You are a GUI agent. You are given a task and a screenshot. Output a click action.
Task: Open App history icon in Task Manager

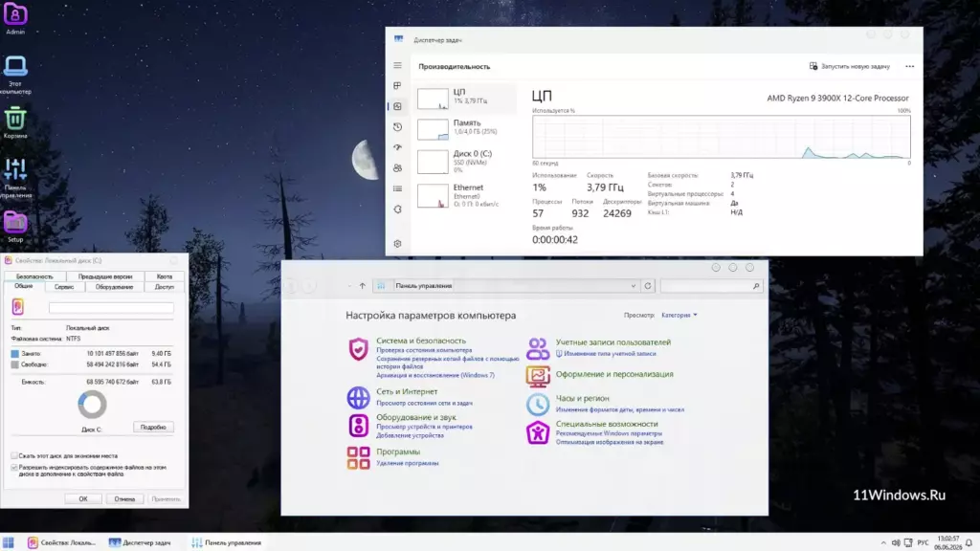point(397,127)
